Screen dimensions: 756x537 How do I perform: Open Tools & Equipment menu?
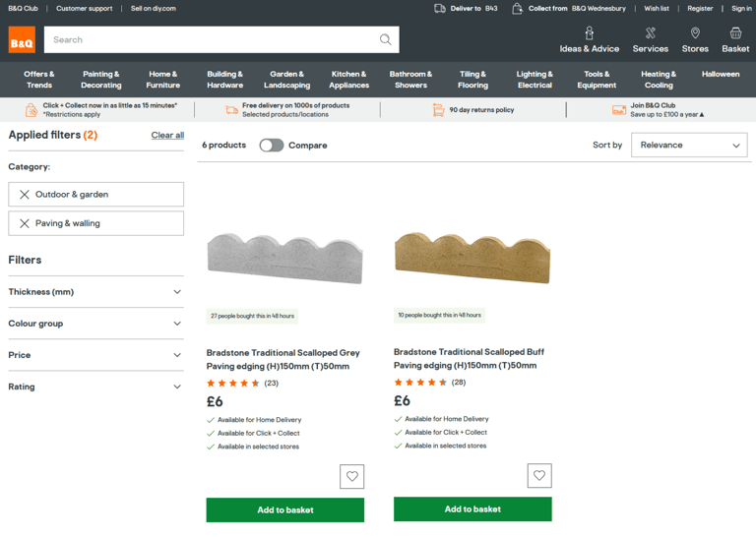point(597,80)
